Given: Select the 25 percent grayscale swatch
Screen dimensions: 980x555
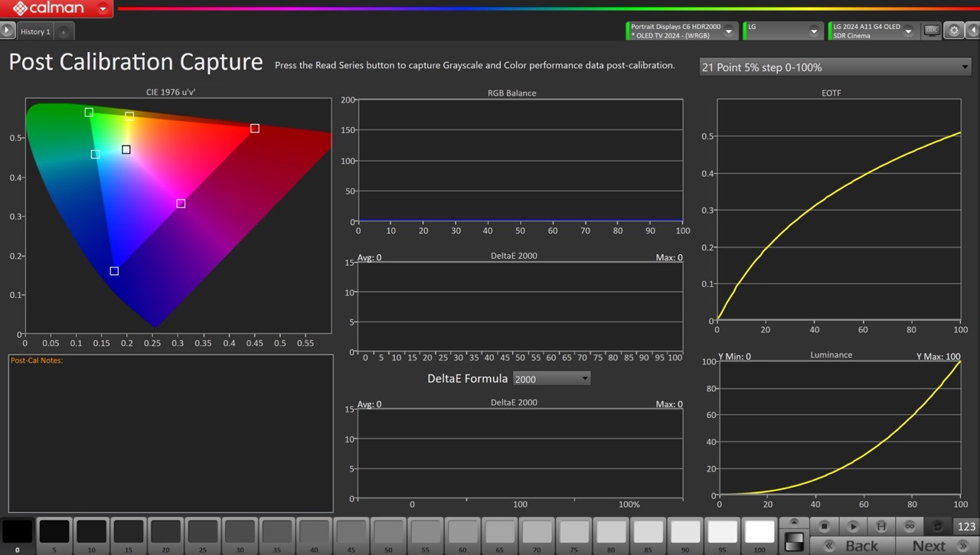Looking at the screenshot, I should tap(202, 534).
